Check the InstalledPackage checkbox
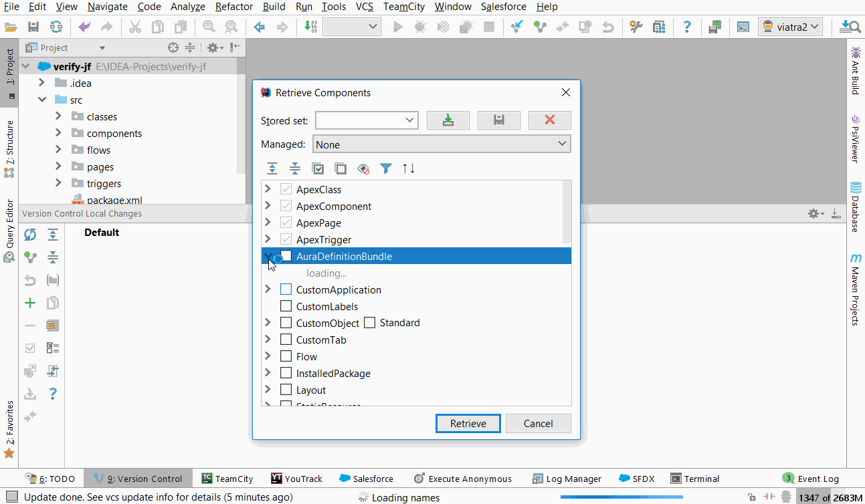 (286, 373)
